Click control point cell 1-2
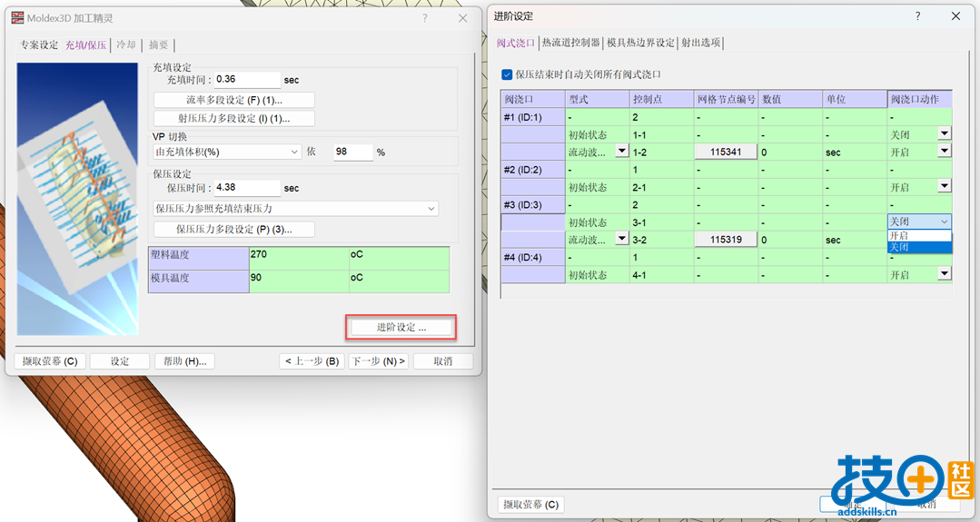This screenshot has height=522, width=980. pyautogui.click(x=661, y=152)
